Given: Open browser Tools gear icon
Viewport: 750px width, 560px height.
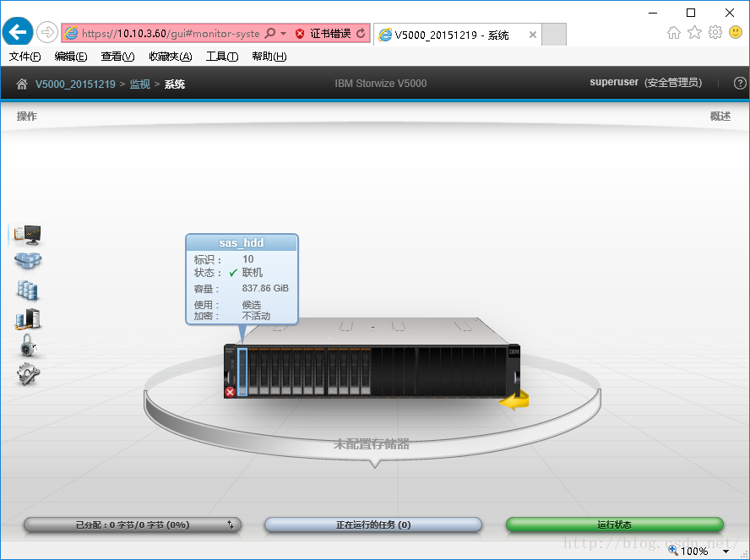Looking at the screenshot, I should click(x=715, y=32).
